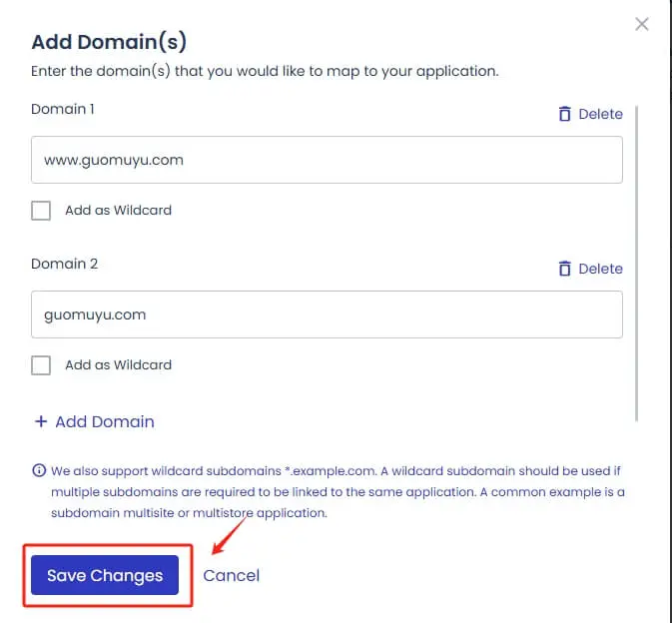Viewport: 672px width, 623px height.
Task: Click the info icon beside the wildcard note
Action: point(39,470)
